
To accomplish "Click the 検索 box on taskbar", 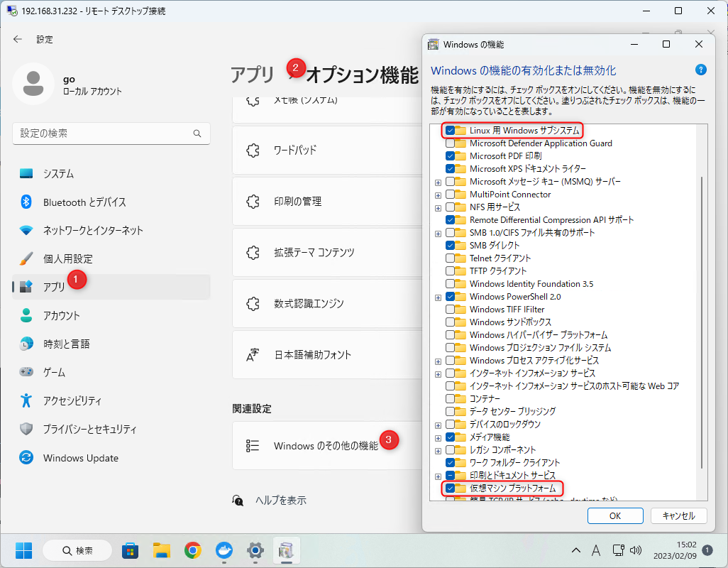I will pos(77,551).
